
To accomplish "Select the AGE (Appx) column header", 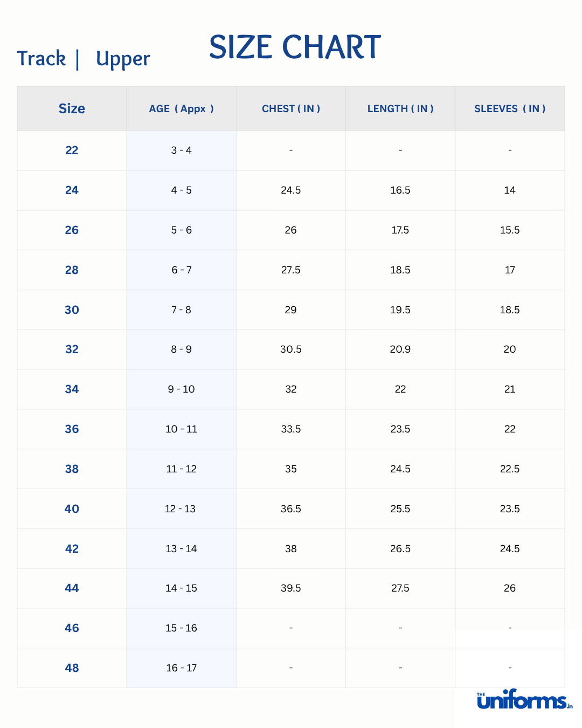I will 181,109.
